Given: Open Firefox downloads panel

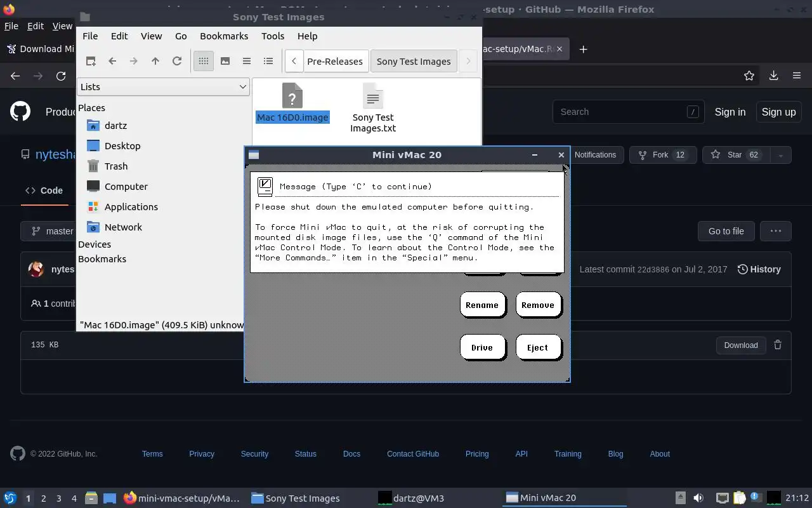Looking at the screenshot, I should [x=773, y=76].
